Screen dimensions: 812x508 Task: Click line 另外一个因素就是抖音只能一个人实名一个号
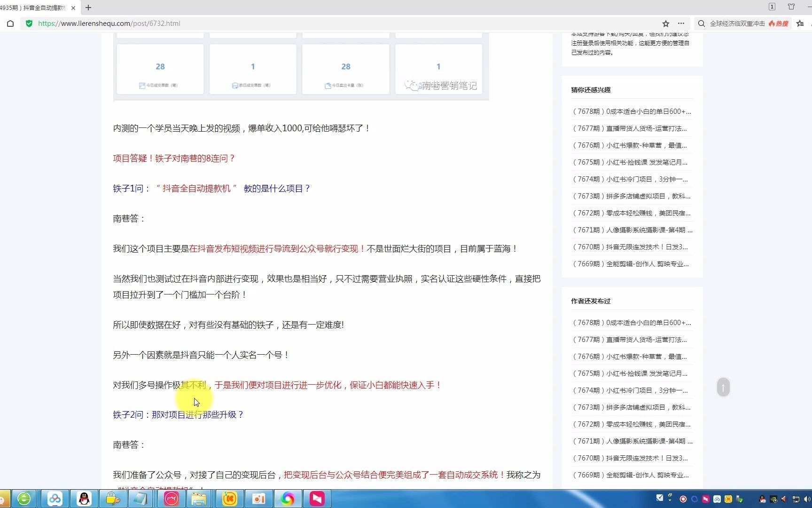pyautogui.click(x=201, y=355)
